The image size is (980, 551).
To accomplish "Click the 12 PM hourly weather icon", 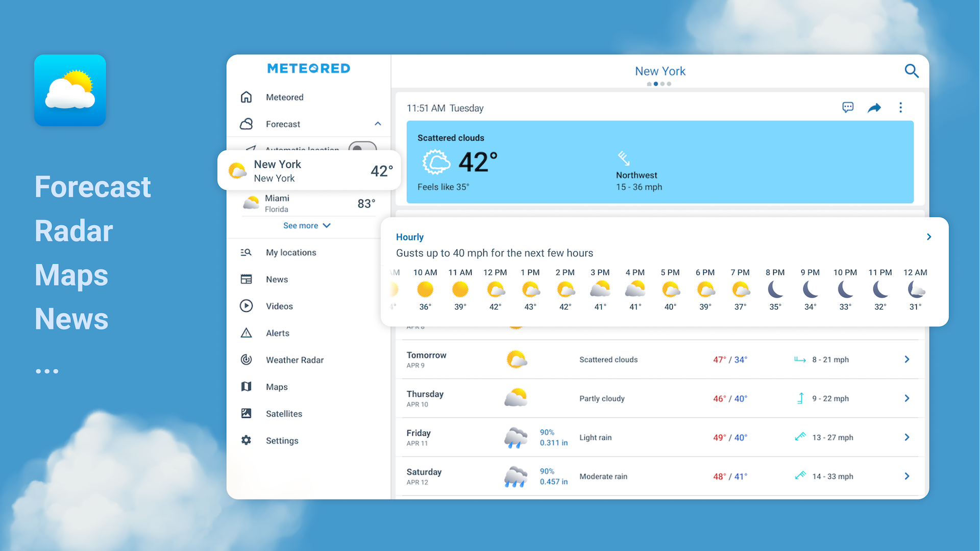I will 496,290.
